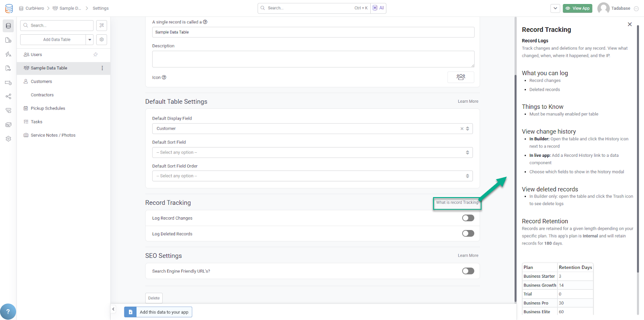Click the green View App button
This screenshot has height=320, width=644.
point(577,8)
